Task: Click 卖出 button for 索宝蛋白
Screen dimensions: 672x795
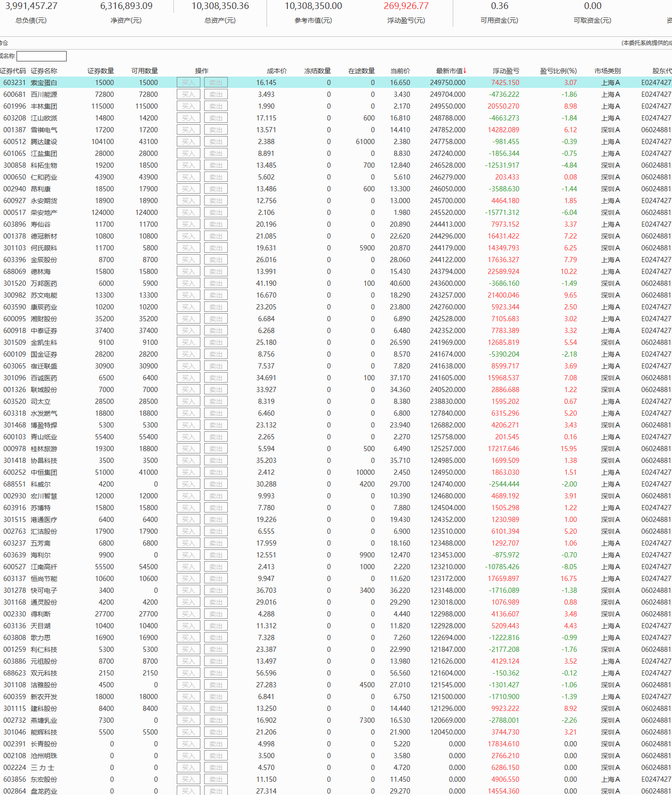Action: [x=216, y=83]
